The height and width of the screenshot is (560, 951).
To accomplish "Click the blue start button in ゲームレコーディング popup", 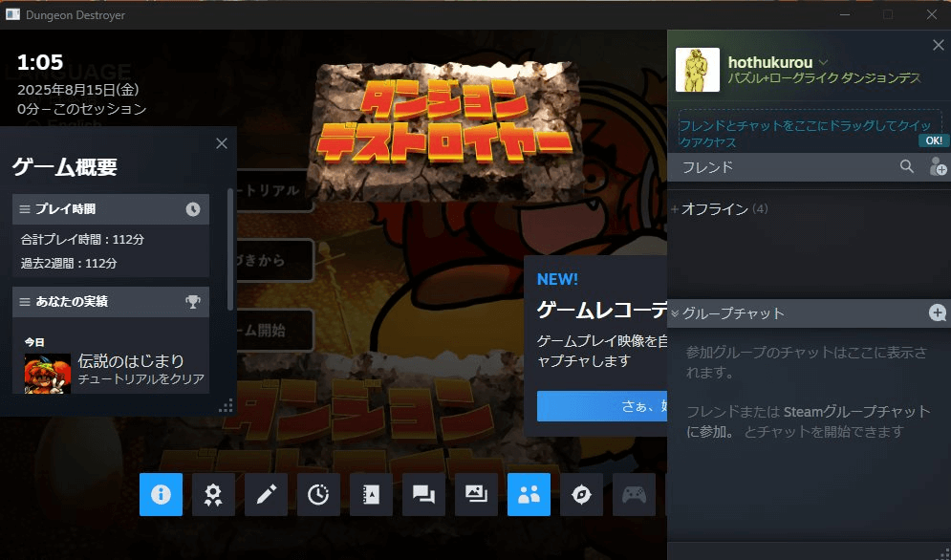I will pyautogui.click(x=601, y=406).
